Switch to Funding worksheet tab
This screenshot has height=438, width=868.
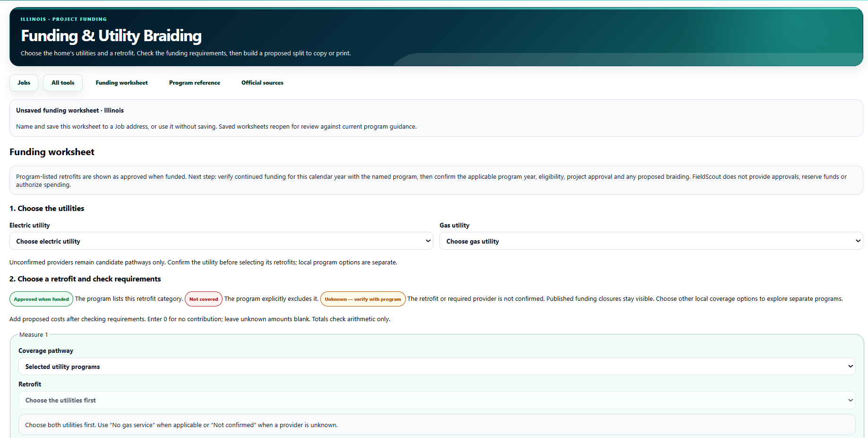click(x=121, y=83)
